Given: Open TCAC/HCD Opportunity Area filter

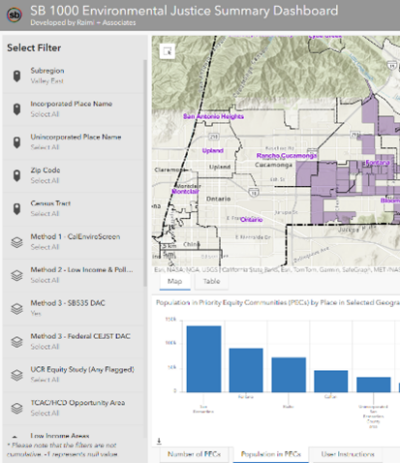Looking at the screenshot, I should pyautogui.click(x=73, y=408).
